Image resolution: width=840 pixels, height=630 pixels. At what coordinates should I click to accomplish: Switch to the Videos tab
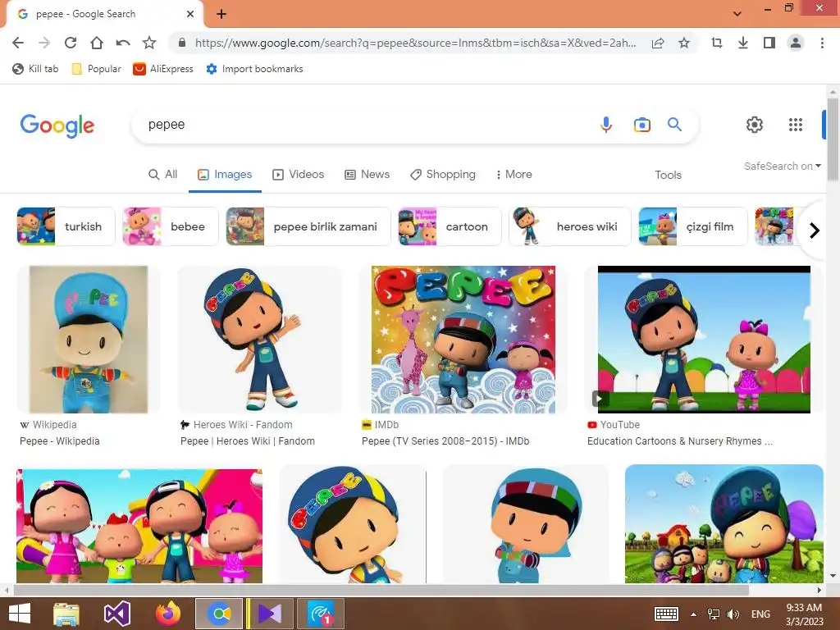click(299, 175)
